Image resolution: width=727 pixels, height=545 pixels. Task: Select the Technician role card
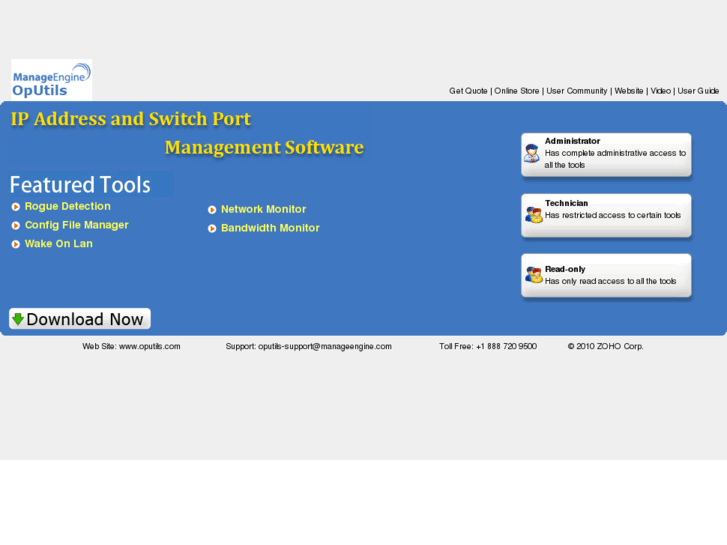point(606,215)
